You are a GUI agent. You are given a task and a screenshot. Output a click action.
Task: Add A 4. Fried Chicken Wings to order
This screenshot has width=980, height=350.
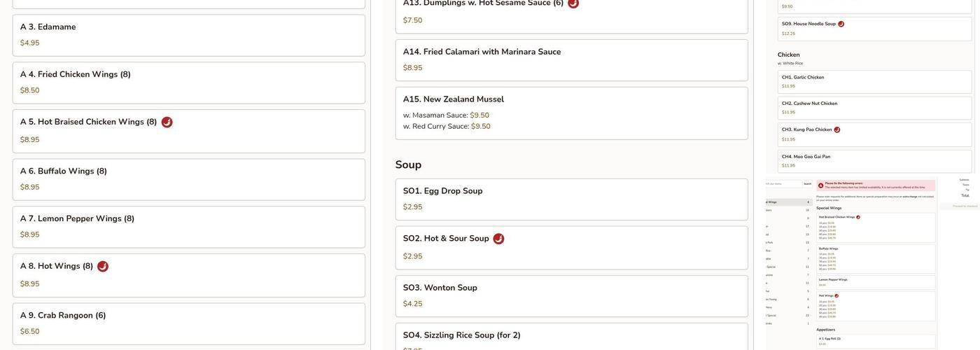pos(188,83)
